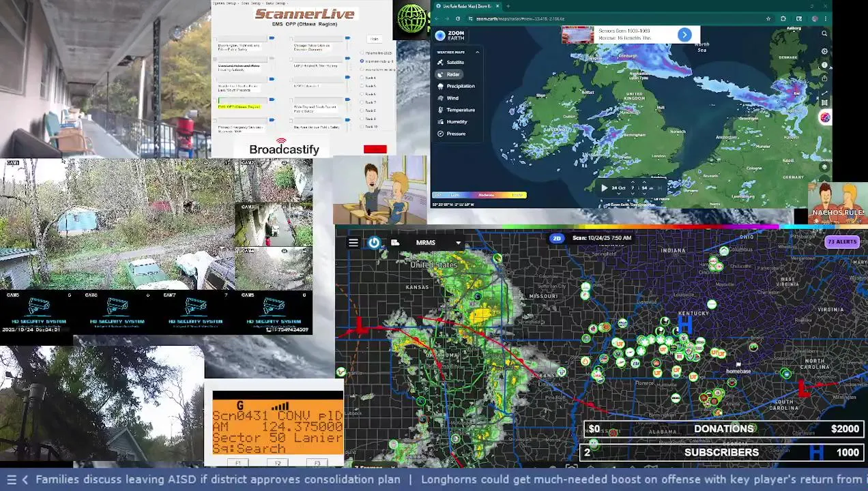Open headline 'Families discuss leaving AISD'
The image size is (868, 491).
[218, 479]
